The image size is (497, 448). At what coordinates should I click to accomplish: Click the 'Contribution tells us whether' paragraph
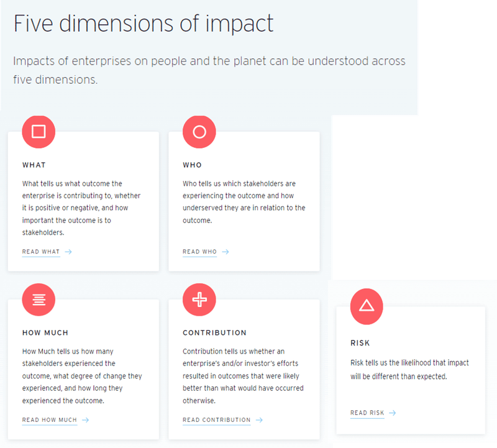click(243, 376)
